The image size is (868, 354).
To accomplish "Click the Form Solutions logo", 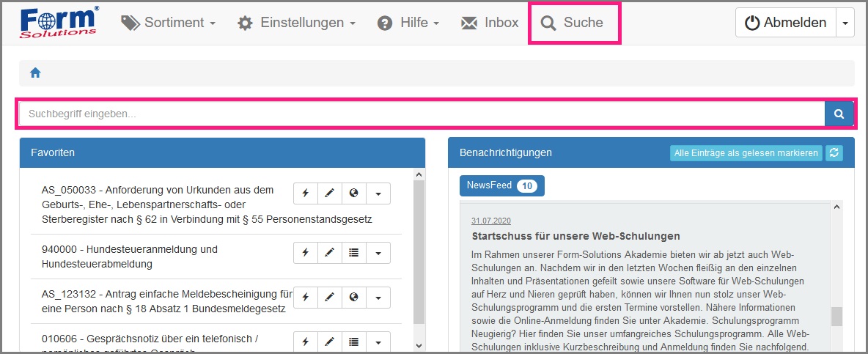I will coord(59,23).
